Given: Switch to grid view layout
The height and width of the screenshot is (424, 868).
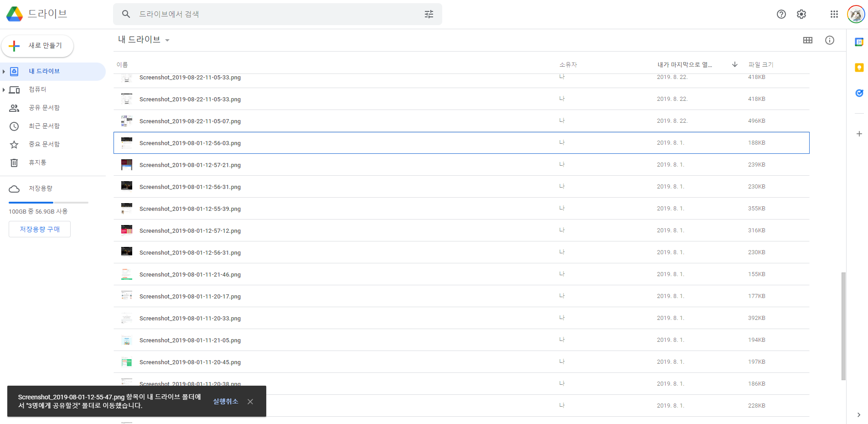Looking at the screenshot, I should tap(808, 40).
